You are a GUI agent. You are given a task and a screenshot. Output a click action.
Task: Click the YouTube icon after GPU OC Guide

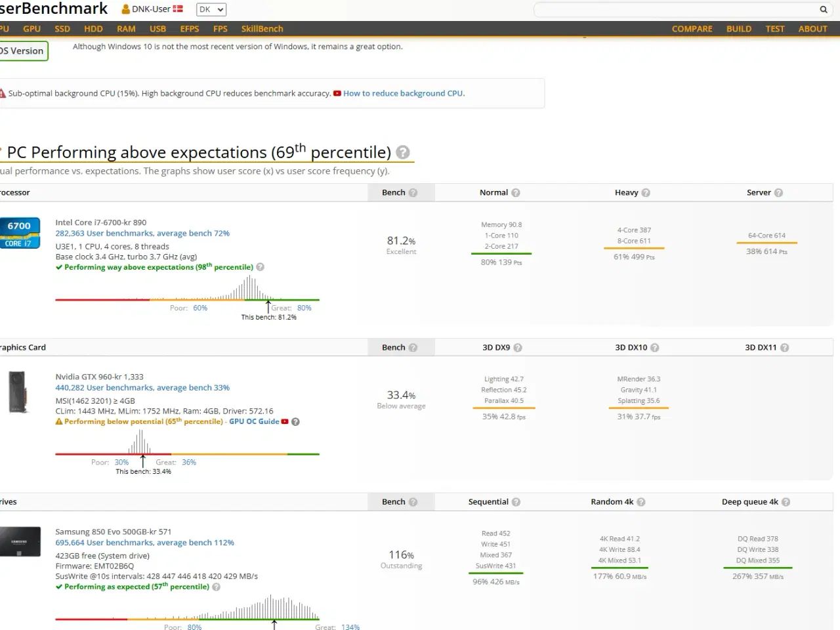coord(285,421)
